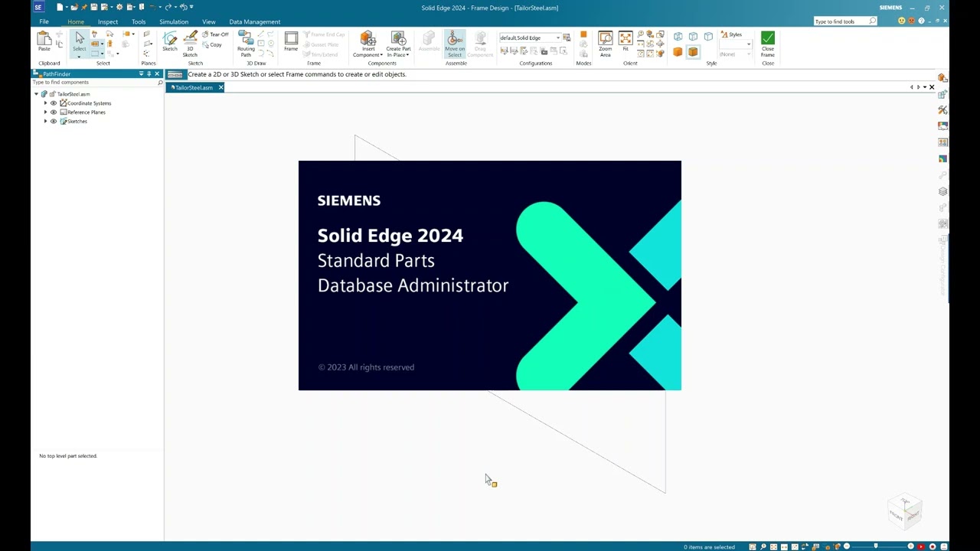Screen dimensions: 980x551
Task: Expand the Reference Planes node
Action: coord(45,112)
